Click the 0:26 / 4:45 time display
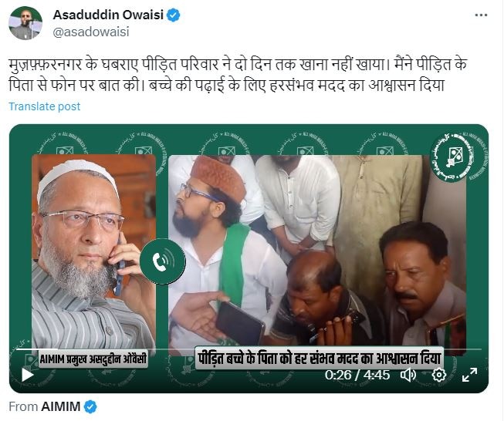Viewport: 504px width, 421px height. pos(357,375)
